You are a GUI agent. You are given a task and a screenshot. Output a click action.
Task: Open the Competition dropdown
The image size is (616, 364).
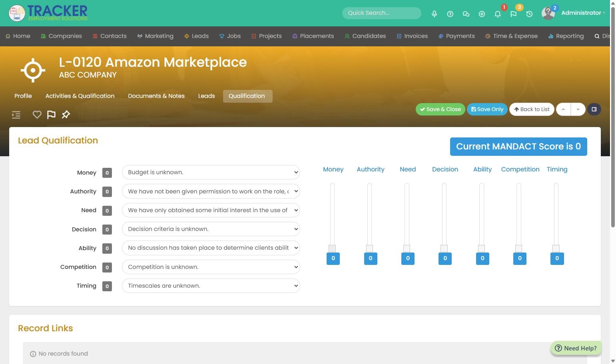point(211,267)
